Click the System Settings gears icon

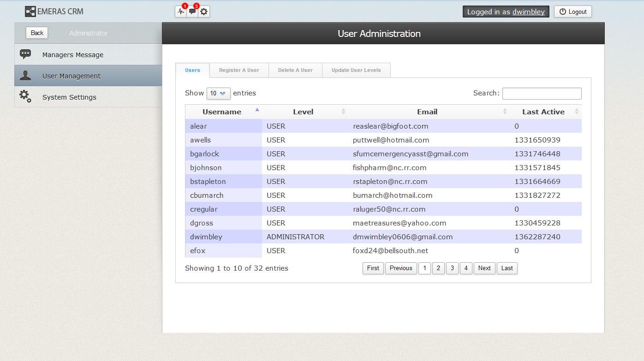pyautogui.click(x=25, y=97)
